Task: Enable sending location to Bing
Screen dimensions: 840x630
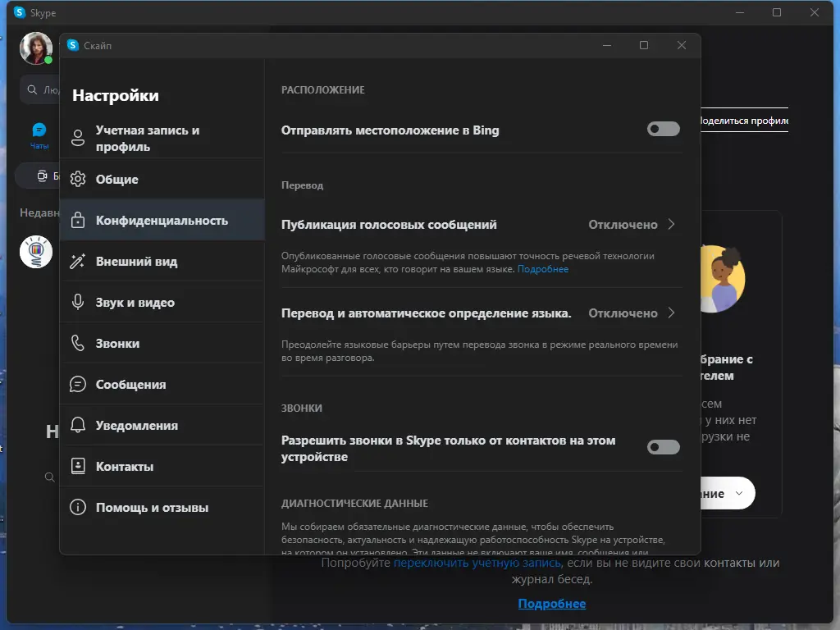Action: (663, 129)
